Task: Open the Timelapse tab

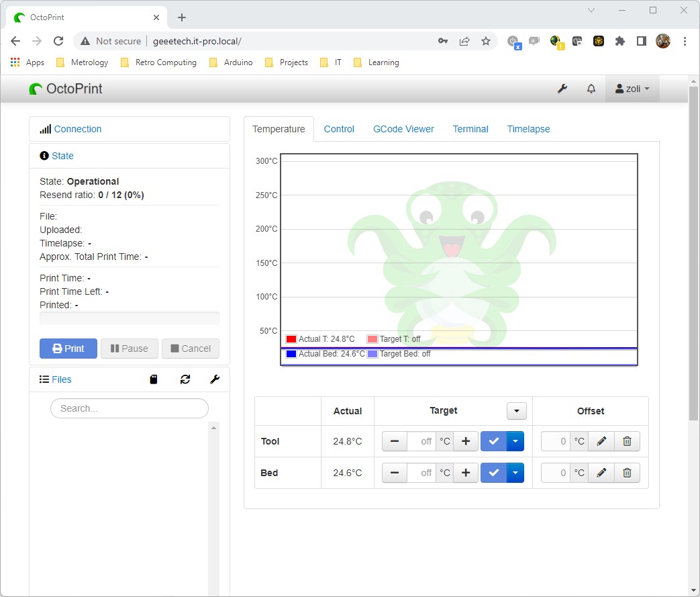Action: (529, 129)
